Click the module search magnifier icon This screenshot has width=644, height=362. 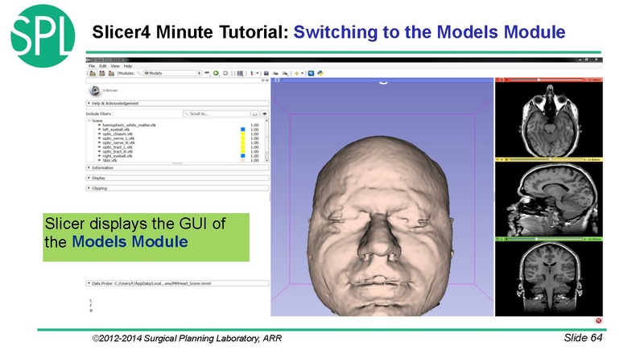139,73
